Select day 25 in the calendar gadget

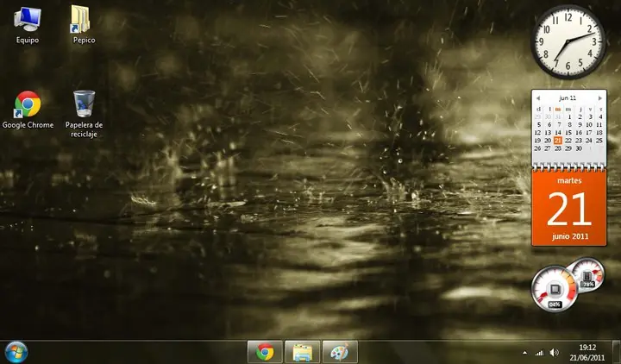599,141
